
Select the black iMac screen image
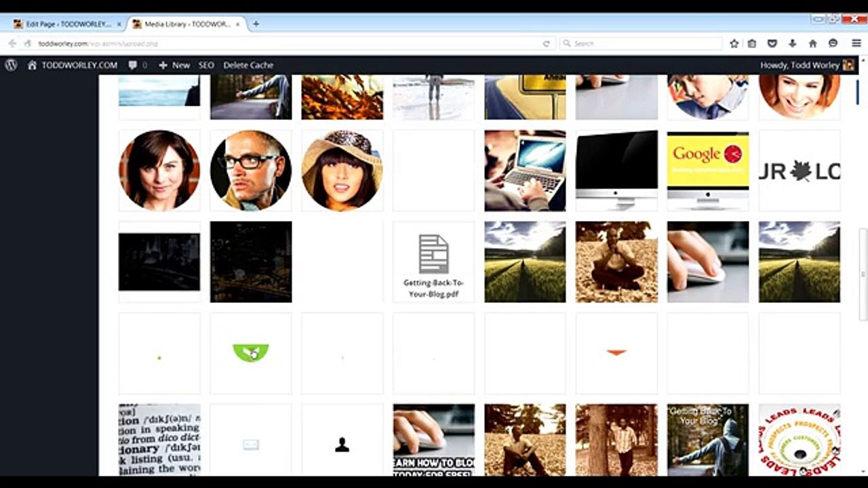(x=616, y=171)
